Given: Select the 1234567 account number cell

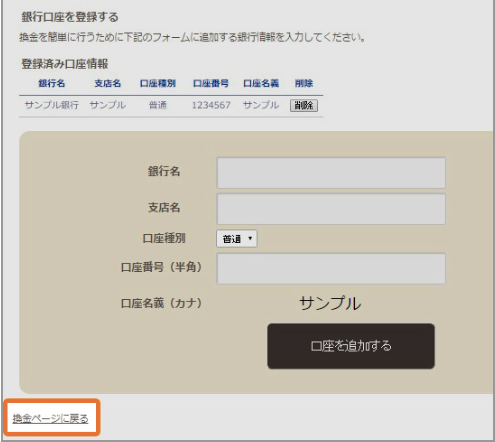Looking at the screenshot, I should pyautogui.click(x=211, y=105).
